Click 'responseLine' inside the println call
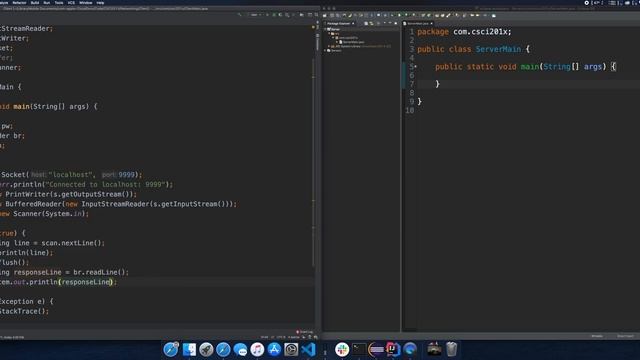The image size is (640, 360). [x=86, y=282]
